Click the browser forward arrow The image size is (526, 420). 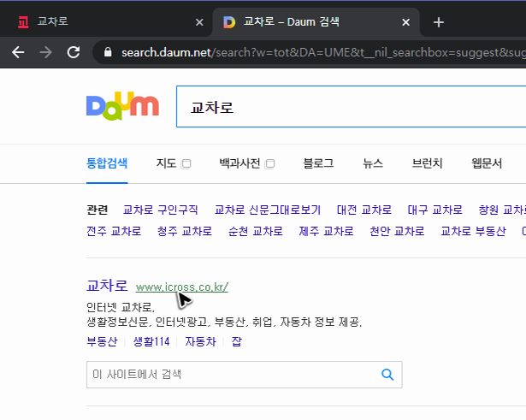(x=45, y=52)
